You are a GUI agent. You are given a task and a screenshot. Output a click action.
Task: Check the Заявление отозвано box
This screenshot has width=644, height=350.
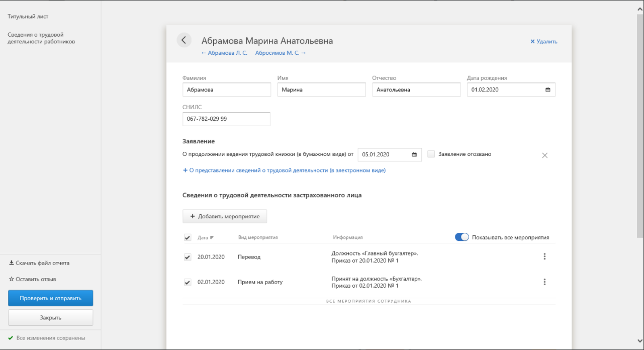(431, 154)
